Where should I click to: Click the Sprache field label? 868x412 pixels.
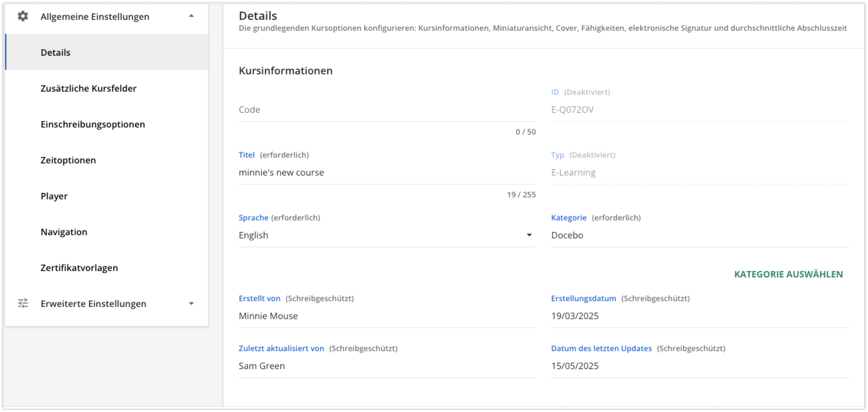[253, 218]
